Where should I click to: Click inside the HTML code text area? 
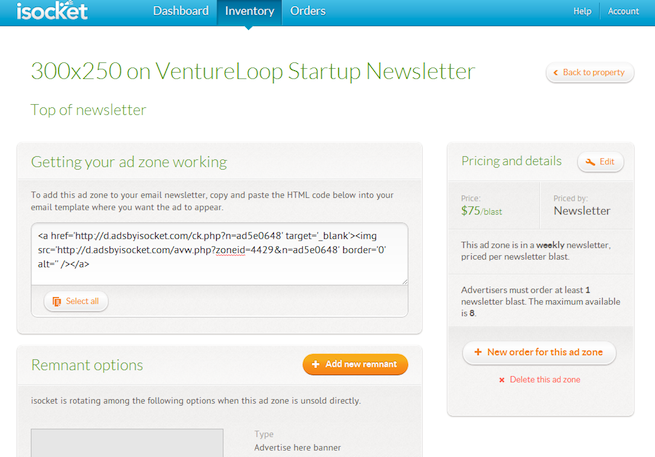pos(220,254)
